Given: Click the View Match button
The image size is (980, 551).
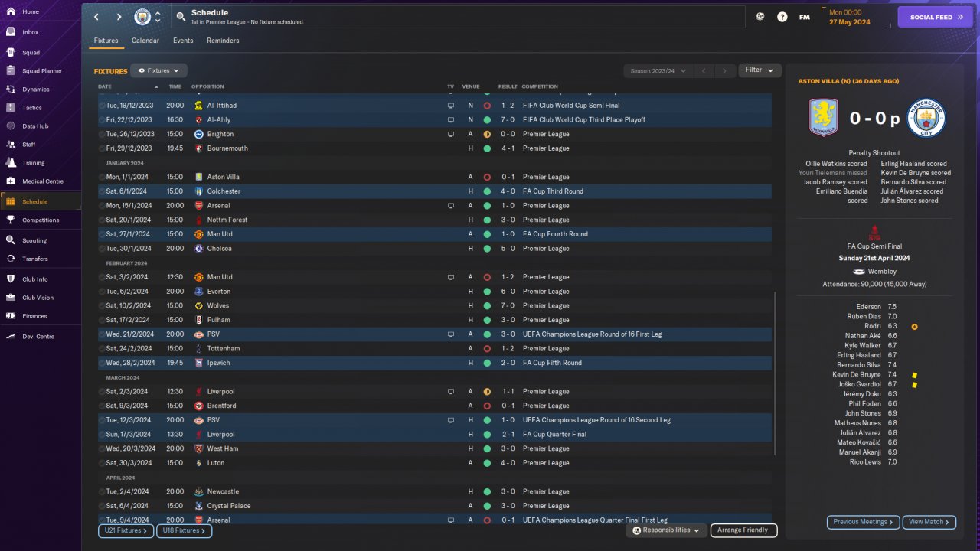Looking at the screenshot, I should coord(929,522).
